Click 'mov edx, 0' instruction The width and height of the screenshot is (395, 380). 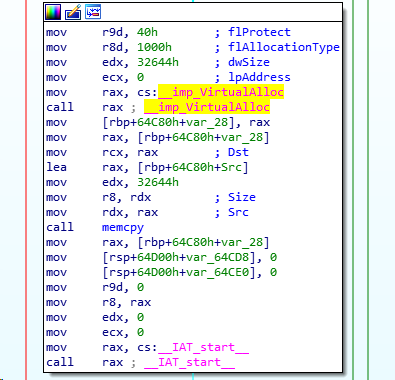coord(95,317)
